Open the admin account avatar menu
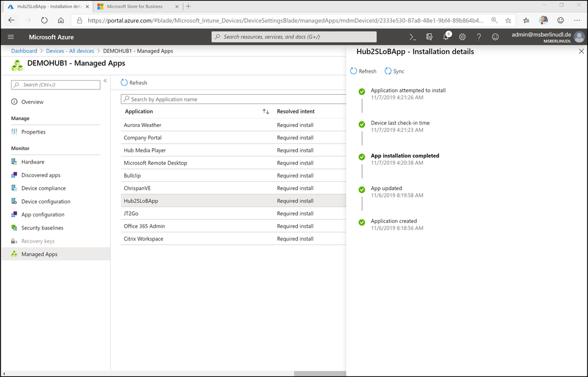 click(x=579, y=36)
